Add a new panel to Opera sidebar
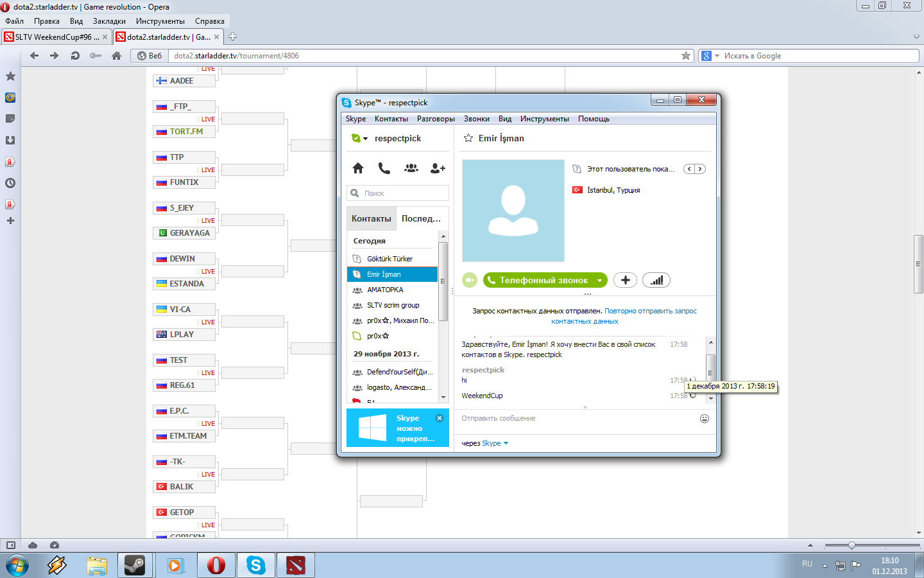Image resolution: width=924 pixels, height=578 pixels. [x=10, y=220]
